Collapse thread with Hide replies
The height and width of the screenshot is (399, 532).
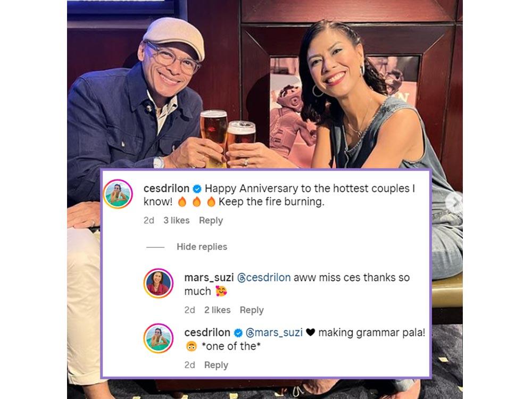tap(202, 247)
